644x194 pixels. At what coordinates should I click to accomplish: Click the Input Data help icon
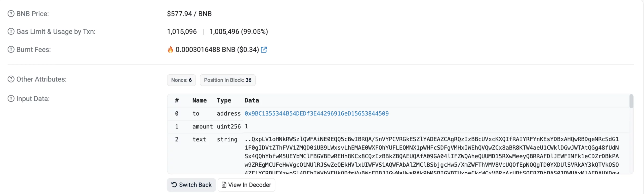tap(11, 99)
